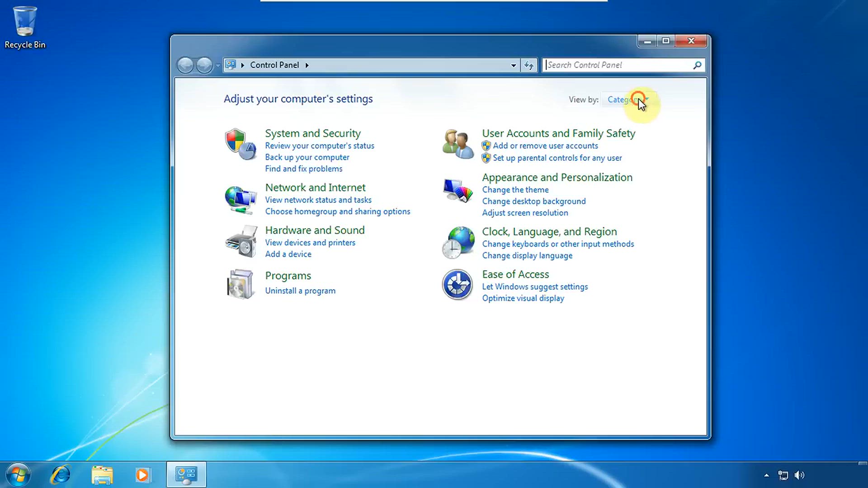Open the System and Security heading
The image size is (868, 488).
pyautogui.click(x=313, y=133)
